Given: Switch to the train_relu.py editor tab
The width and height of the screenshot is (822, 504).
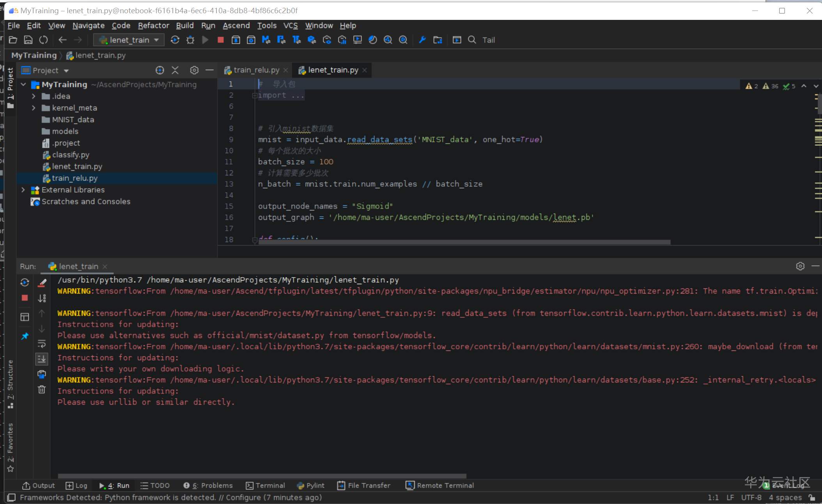Looking at the screenshot, I should [x=255, y=70].
